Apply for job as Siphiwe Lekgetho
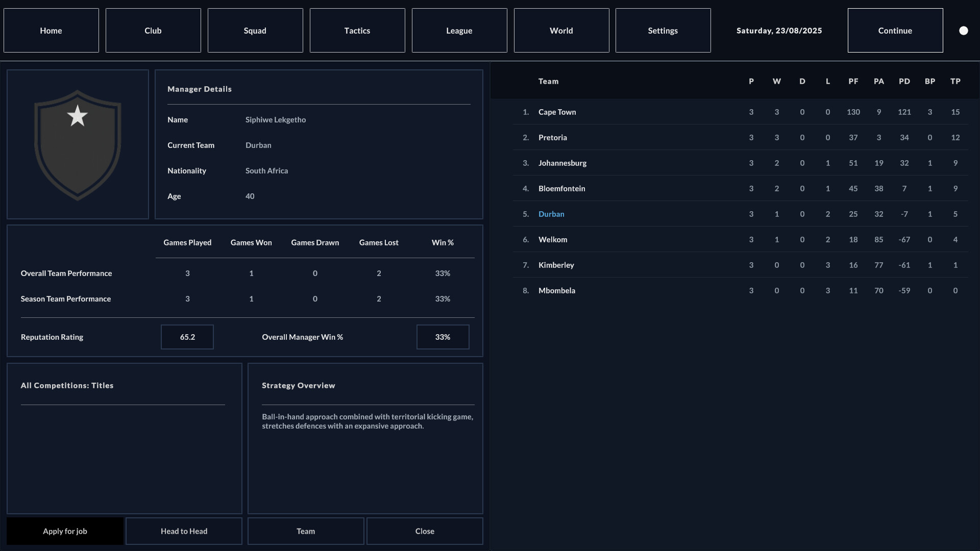Screen dimensions: 980x551 pos(65,531)
